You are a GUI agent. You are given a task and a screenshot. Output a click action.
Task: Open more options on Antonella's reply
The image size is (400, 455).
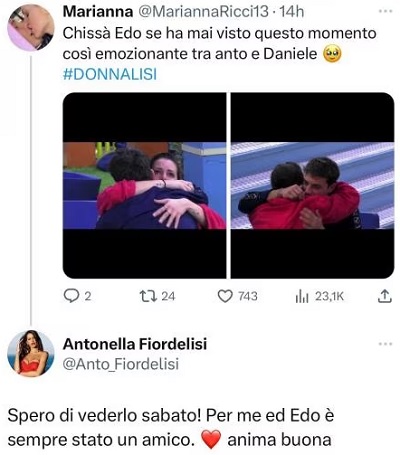[x=386, y=344]
